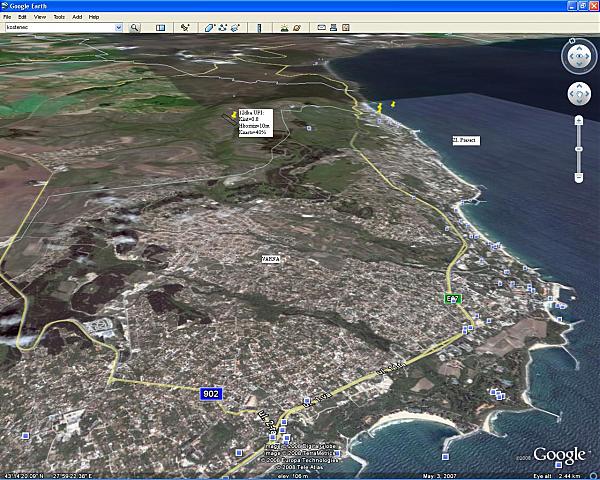Click the elev 106 m status text
This screenshot has width=600, height=480.
pos(293,476)
